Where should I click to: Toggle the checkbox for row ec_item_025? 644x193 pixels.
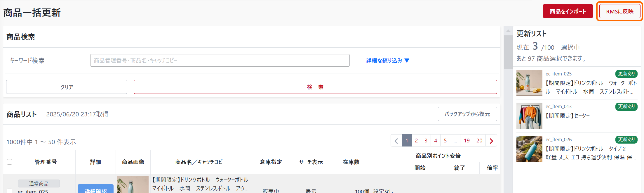coord(10,191)
